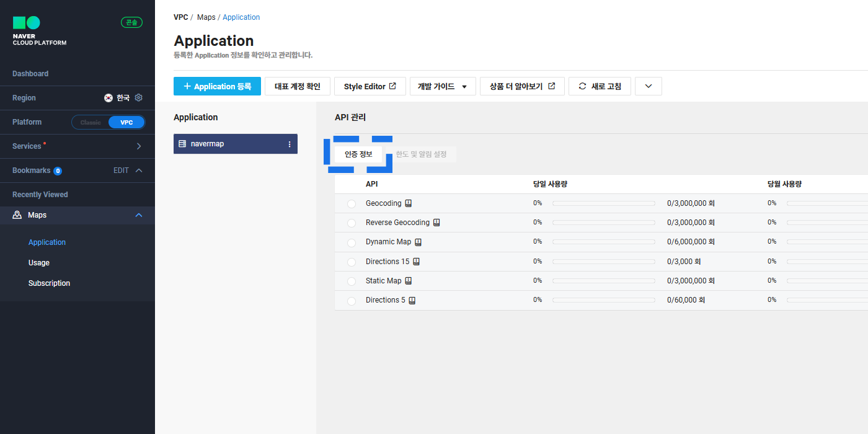Image resolution: width=868 pixels, height=434 pixels.
Task: Open Region settings gear icon
Action: point(139,98)
